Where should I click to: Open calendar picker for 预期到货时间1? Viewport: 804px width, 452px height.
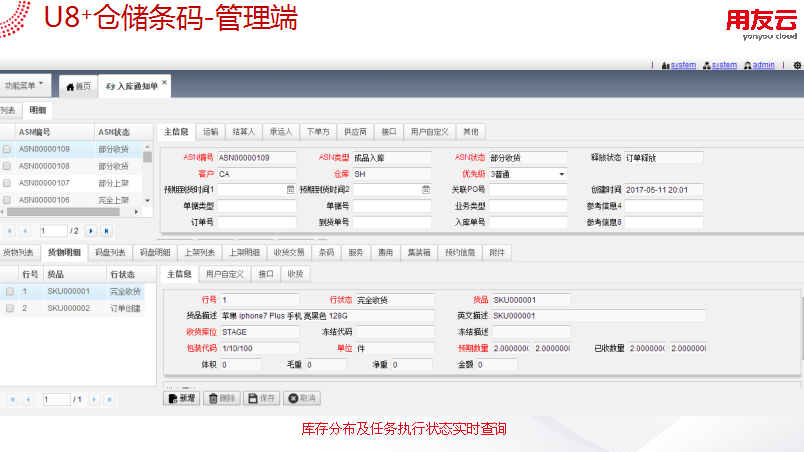pyautogui.click(x=290, y=190)
